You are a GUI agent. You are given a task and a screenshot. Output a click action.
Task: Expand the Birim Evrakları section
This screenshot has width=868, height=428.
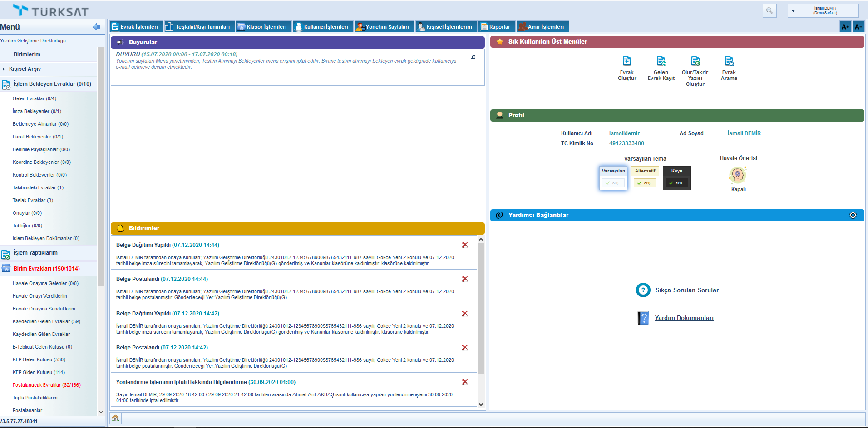pos(46,269)
